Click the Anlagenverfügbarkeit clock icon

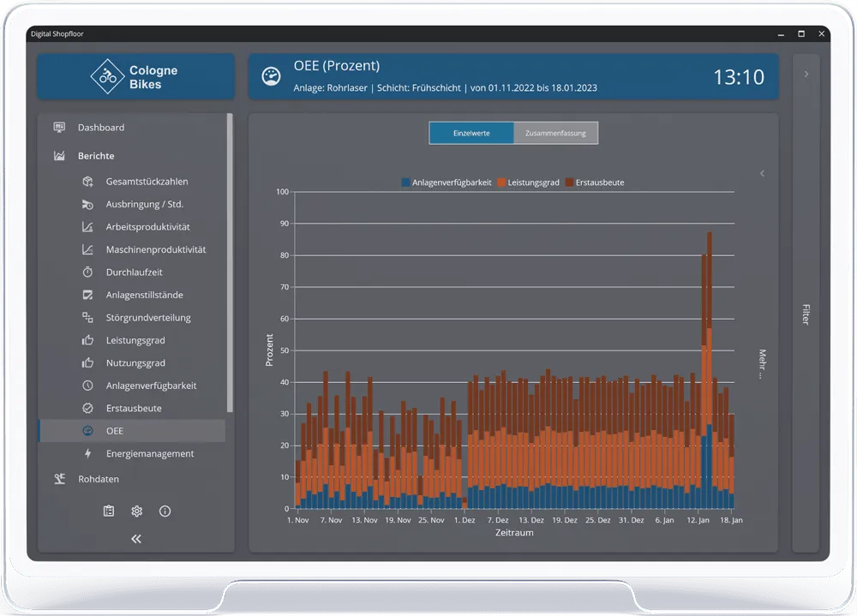(x=87, y=386)
